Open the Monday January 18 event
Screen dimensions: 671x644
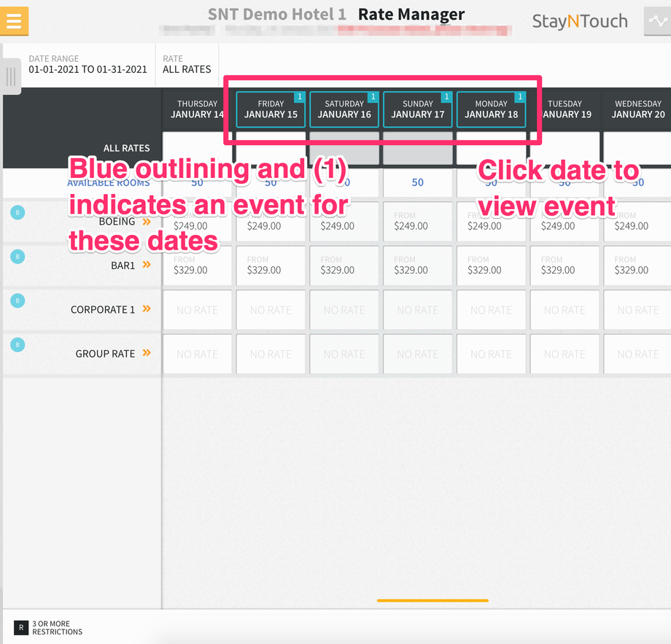click(492, 109)
